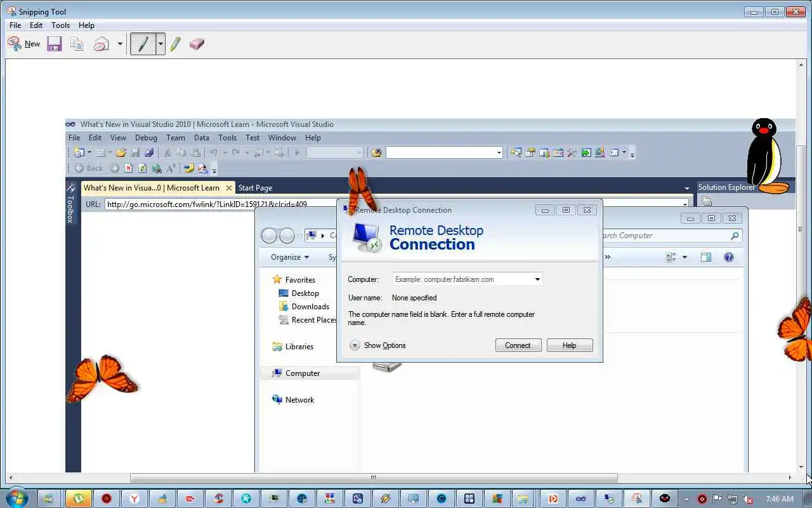The height and width of the screenshot is (508, 812).
Task: Open the Snipping Tool Help menu
Action: pyautogui.click(x=86, y=25)
